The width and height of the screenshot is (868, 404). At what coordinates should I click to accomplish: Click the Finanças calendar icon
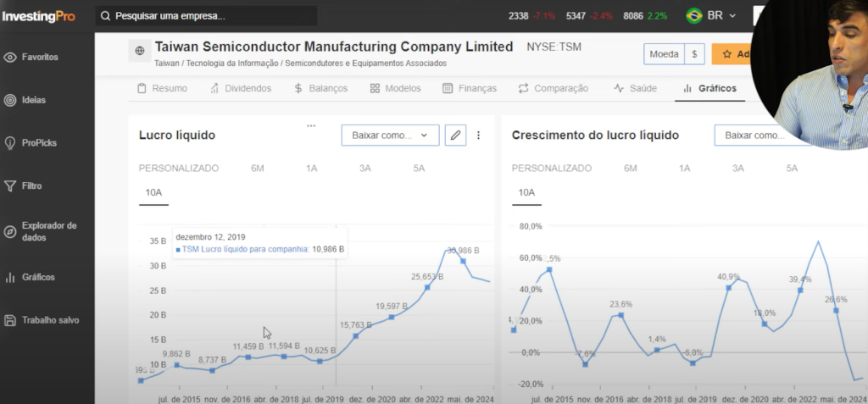(x=448, y=89)
